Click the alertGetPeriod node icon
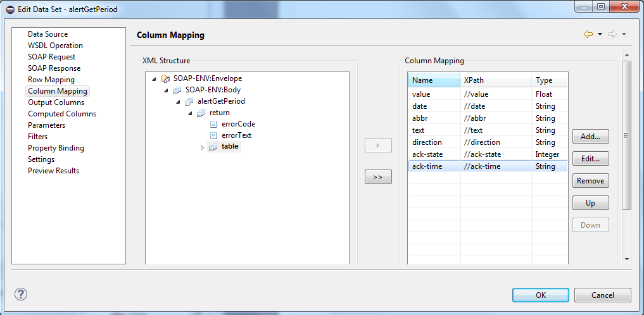Image resolution: width=644 pixels, height=315 pixels. coord(189,102)
